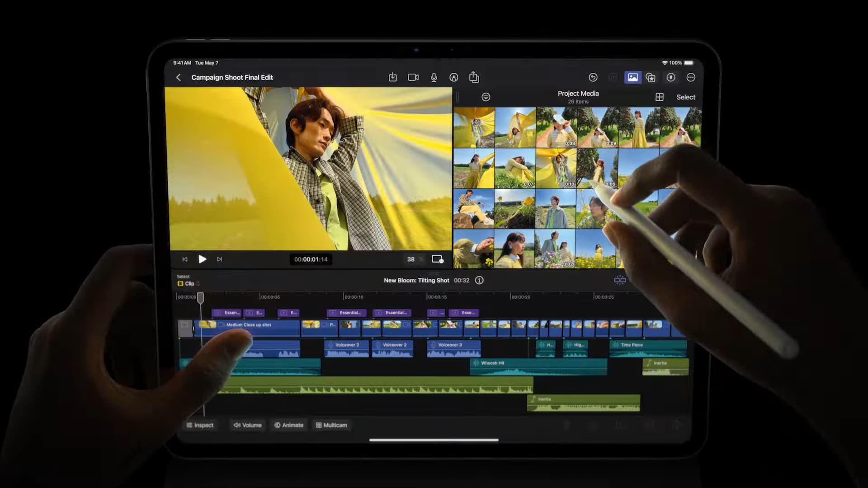Select the first Voiceover 2 audio clip
868x488 pixels.
click(x=346, y=348)
